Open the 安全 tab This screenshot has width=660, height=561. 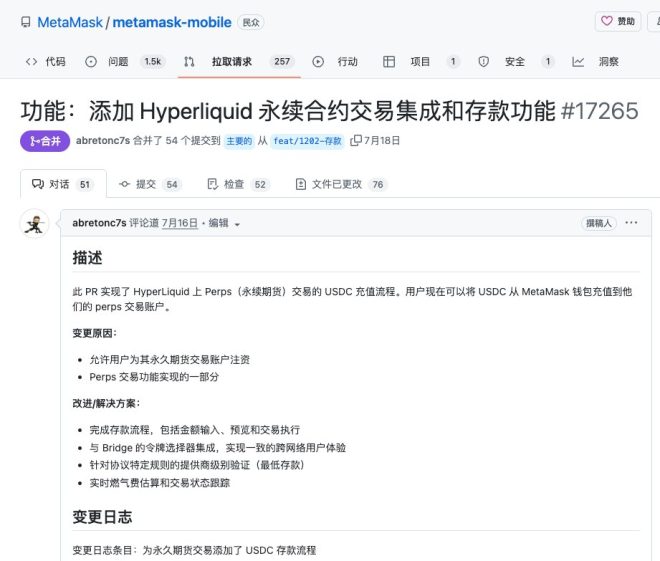[x=515, y=62]
